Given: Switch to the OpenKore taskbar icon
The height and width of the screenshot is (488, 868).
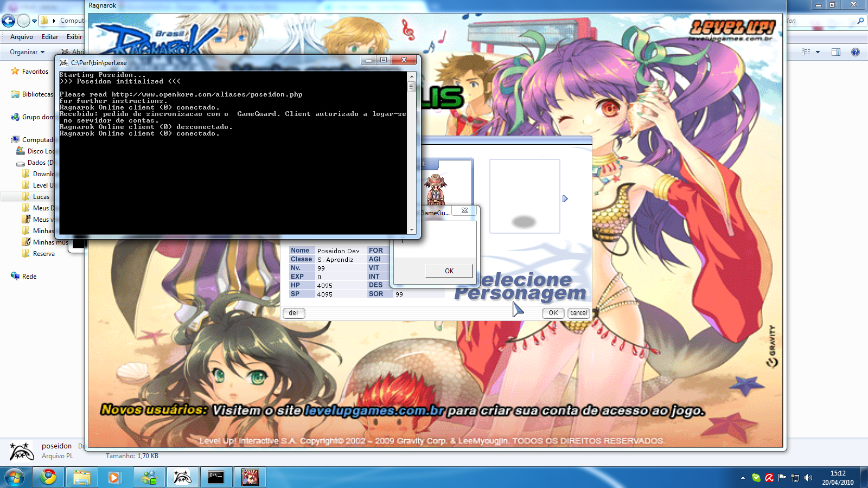Looking at the screenshot, I should tap(182, 477).
